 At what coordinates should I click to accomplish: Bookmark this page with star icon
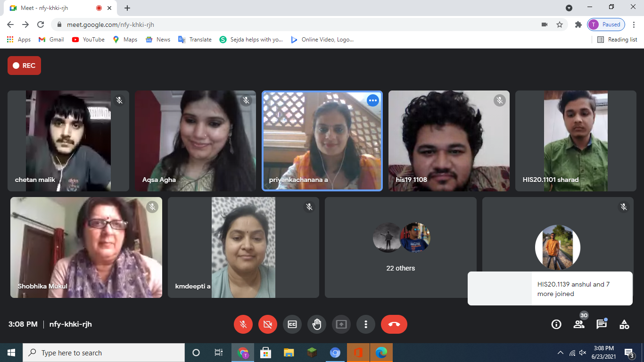pos(560,25)
